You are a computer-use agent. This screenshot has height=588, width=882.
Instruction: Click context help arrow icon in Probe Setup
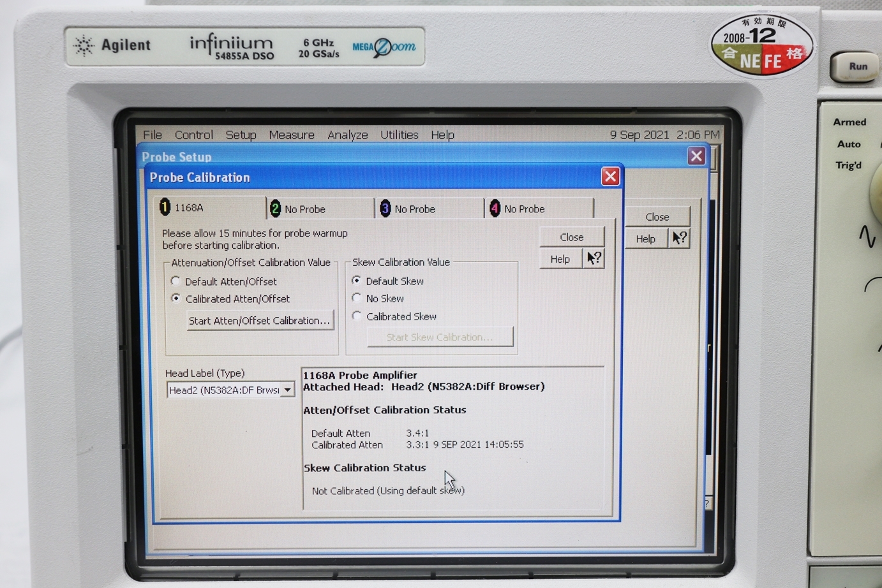click(x=679, y=239)
